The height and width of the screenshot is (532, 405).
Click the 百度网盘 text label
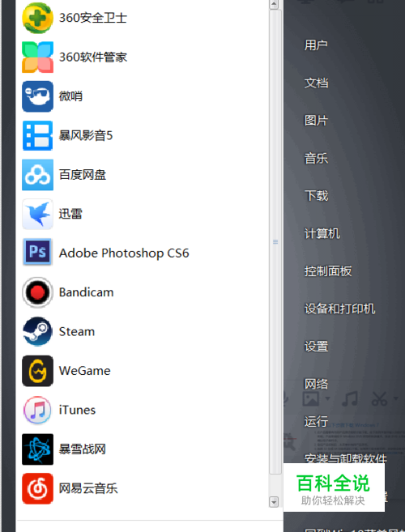(82, 175)
